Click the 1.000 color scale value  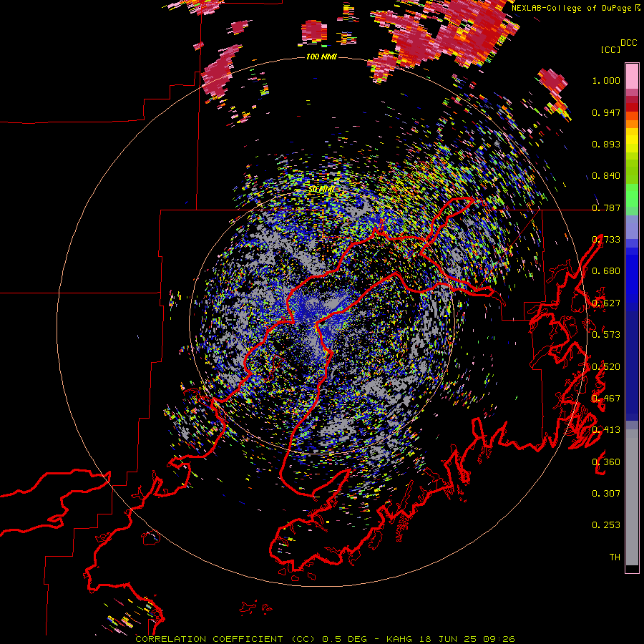[x=606, y=80]
